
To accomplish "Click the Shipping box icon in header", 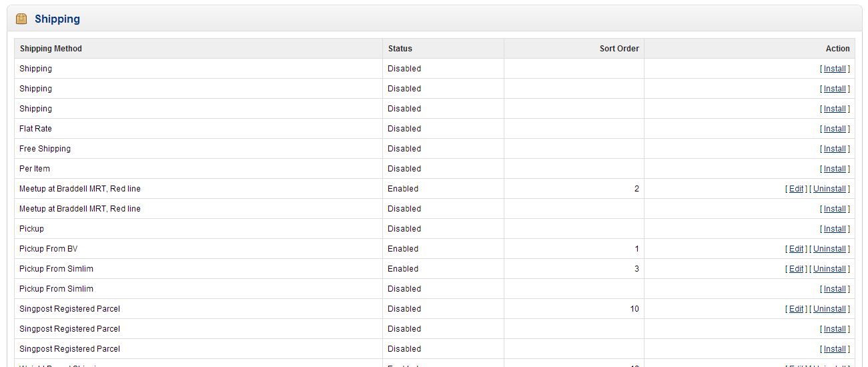I will (x=21, y=19).
